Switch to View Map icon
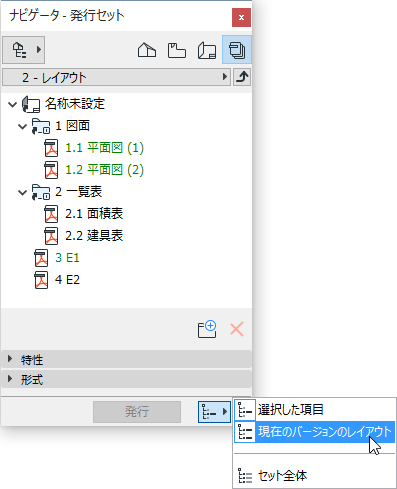This screenshot has height=489, width=397. pos(177,50)
